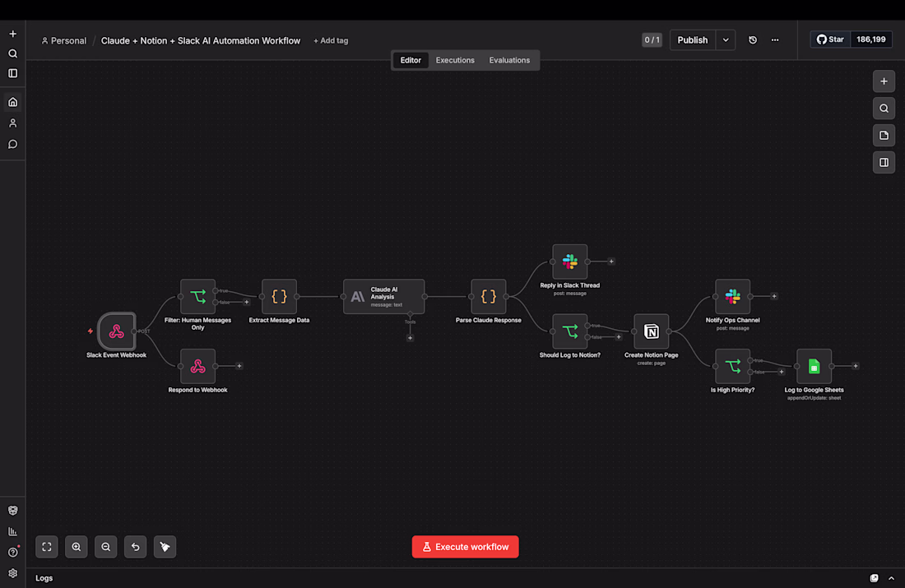Select the Notify Ops Channel Slack node
905x588 pixels.
(732, 297)
